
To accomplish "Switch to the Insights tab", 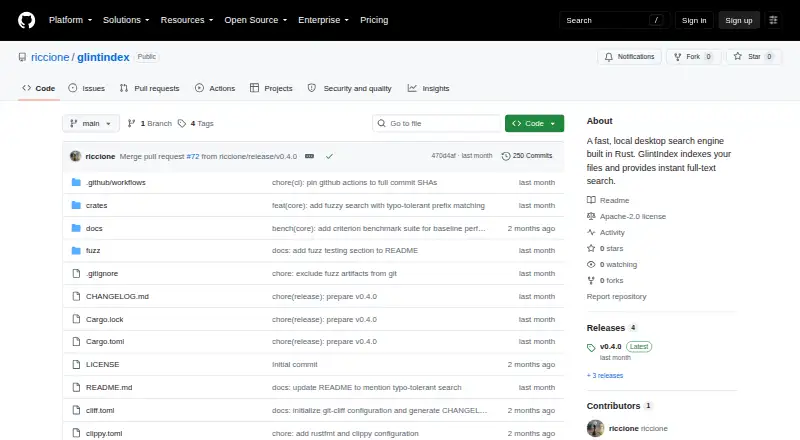I will [429, 88].
